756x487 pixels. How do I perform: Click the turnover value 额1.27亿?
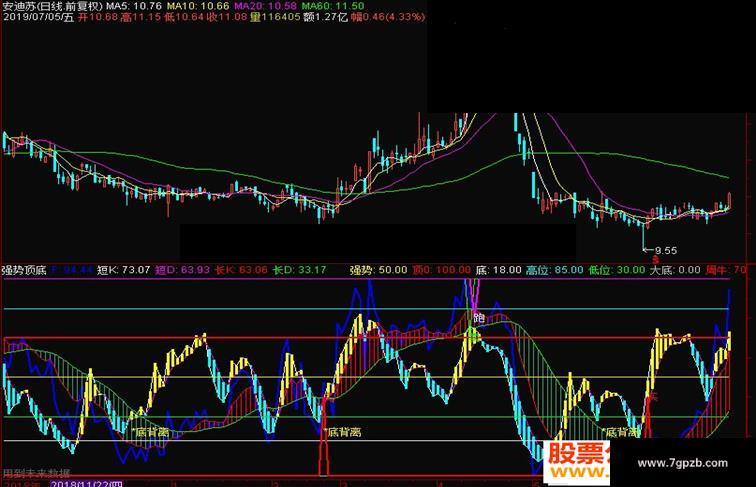(x=325, y=17)
